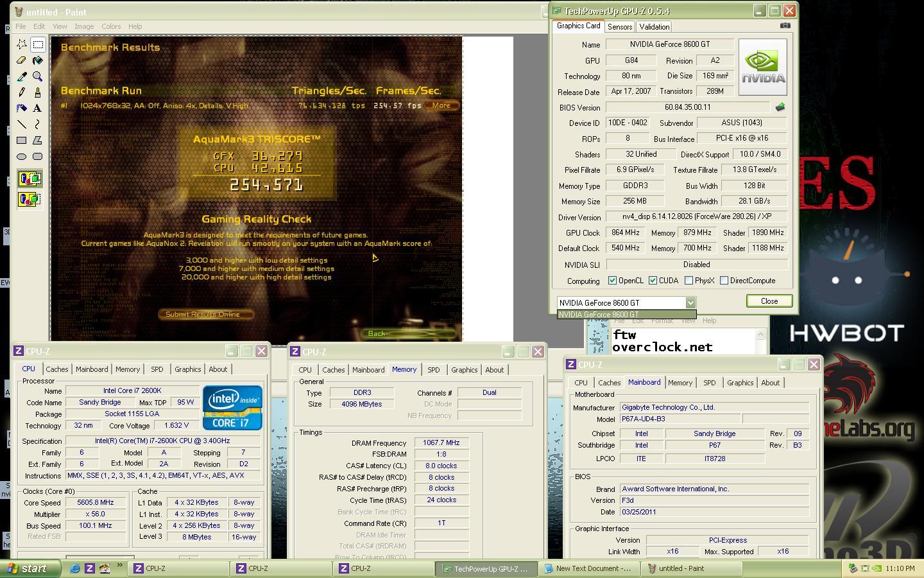Image resolution: width=924 pixels, height=578 pixels.
Task: Choose the Fill With Color bucket tool
Action: (38, 60)
